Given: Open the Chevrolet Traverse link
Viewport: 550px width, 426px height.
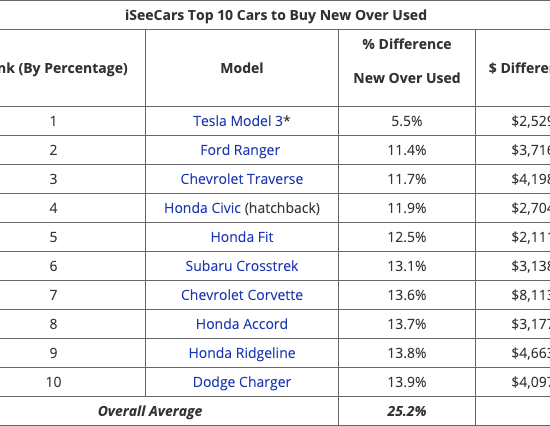Looking at the screenshot, I should click(x=242, y=179).
